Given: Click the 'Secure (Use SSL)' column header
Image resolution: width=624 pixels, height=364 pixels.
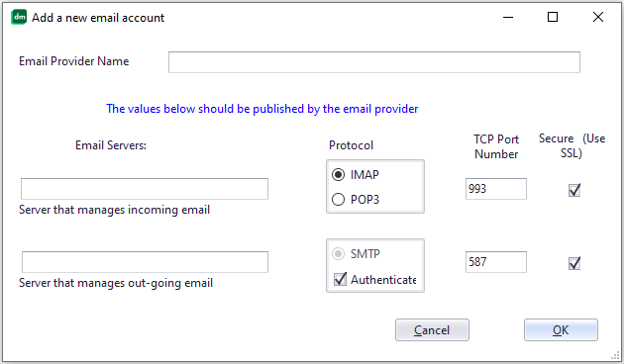Looking at the screenshot, I should (x=572, y=145).
